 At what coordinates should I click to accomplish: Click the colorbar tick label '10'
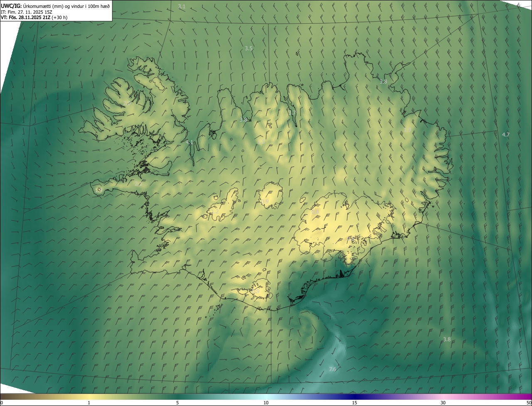pyautogui.click(x=266, y=403)
